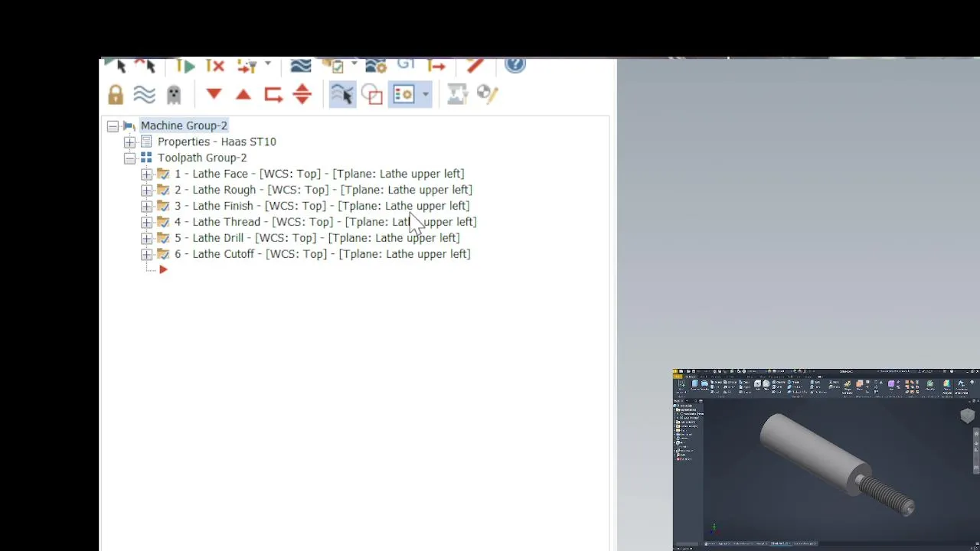Toggle selection folder of Lathe Finish operation
This screenshot has width=980, height=551.
tap(163, 206)
